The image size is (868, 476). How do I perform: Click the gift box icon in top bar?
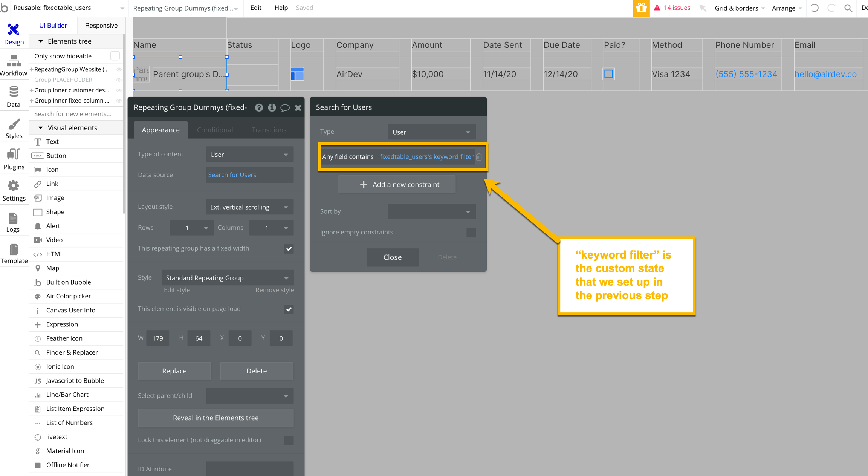pos(641,8)
